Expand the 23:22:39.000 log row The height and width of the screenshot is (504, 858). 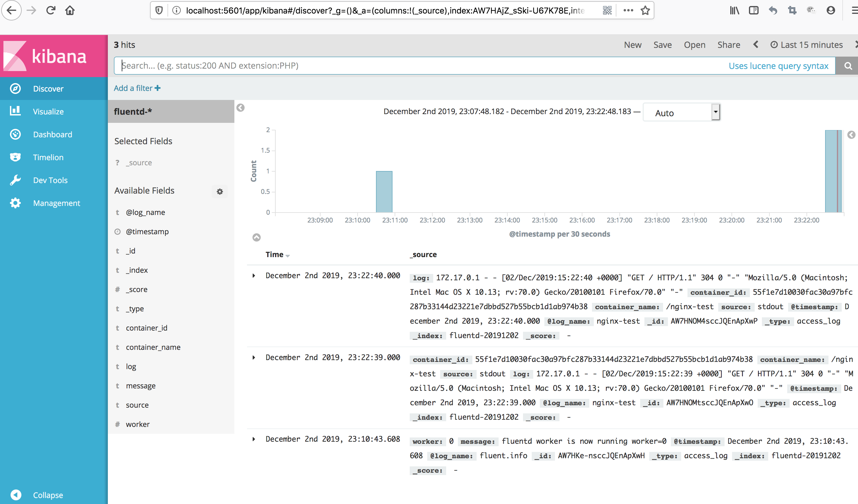[x=254, y=357]
